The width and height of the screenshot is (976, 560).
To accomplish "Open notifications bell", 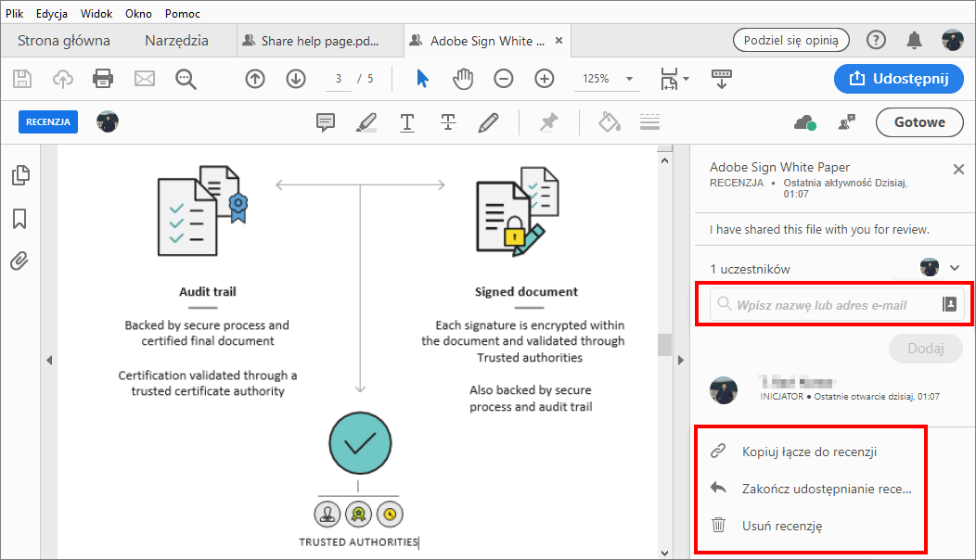I will pos(914,41).
